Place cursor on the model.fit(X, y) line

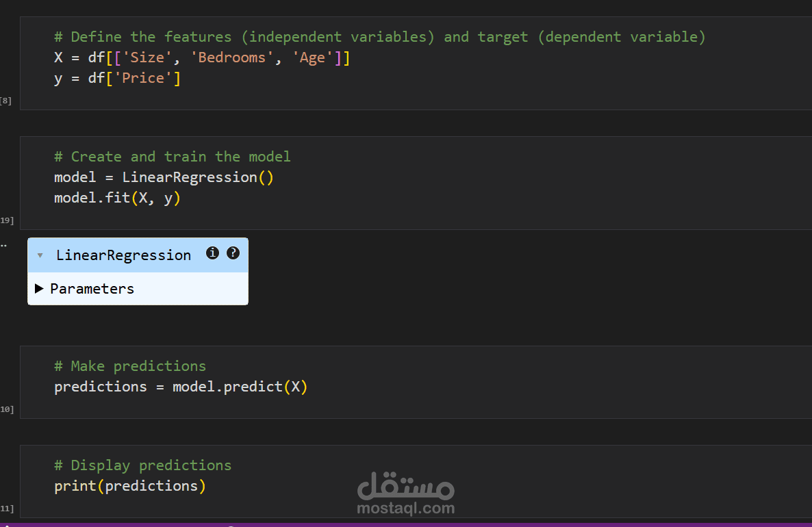[116, 197]
